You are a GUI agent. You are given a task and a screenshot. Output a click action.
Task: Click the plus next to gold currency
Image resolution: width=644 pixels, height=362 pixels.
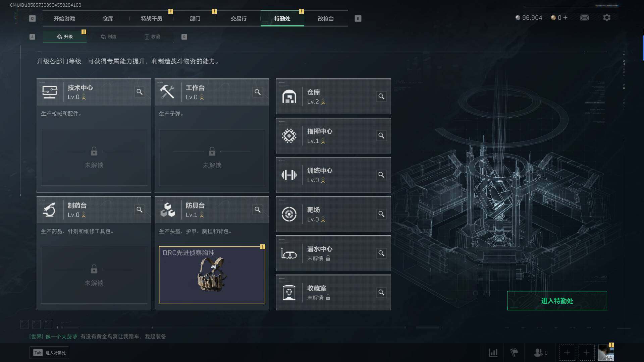pyautogui.click(x=565, y=18)
